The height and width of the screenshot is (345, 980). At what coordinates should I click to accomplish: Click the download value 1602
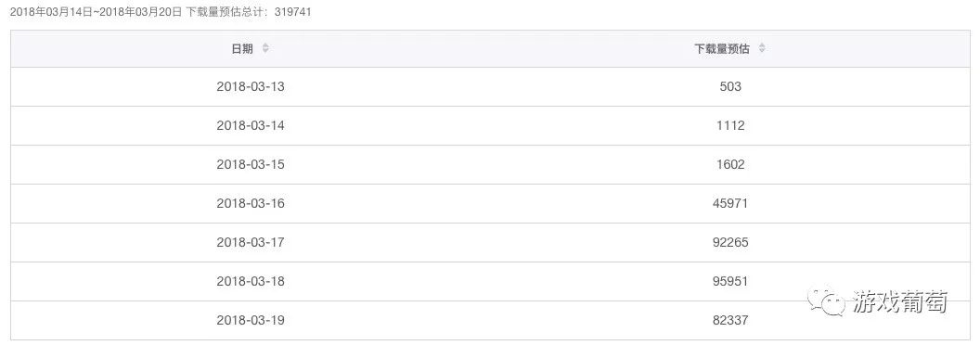730,164
